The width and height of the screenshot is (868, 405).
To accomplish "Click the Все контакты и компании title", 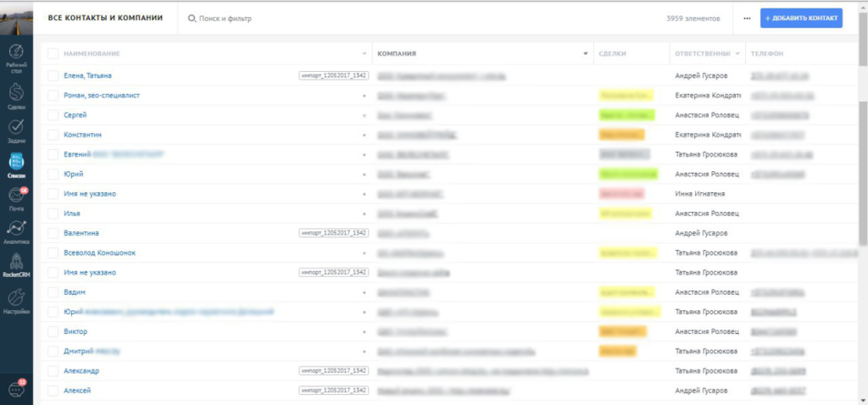I will point(105,18).
